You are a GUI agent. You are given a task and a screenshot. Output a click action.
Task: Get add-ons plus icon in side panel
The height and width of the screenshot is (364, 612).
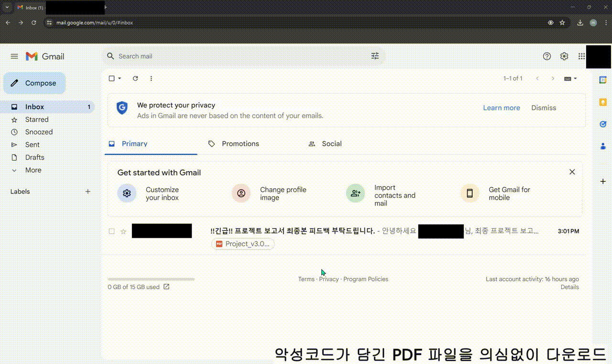(x=603, y=182)
